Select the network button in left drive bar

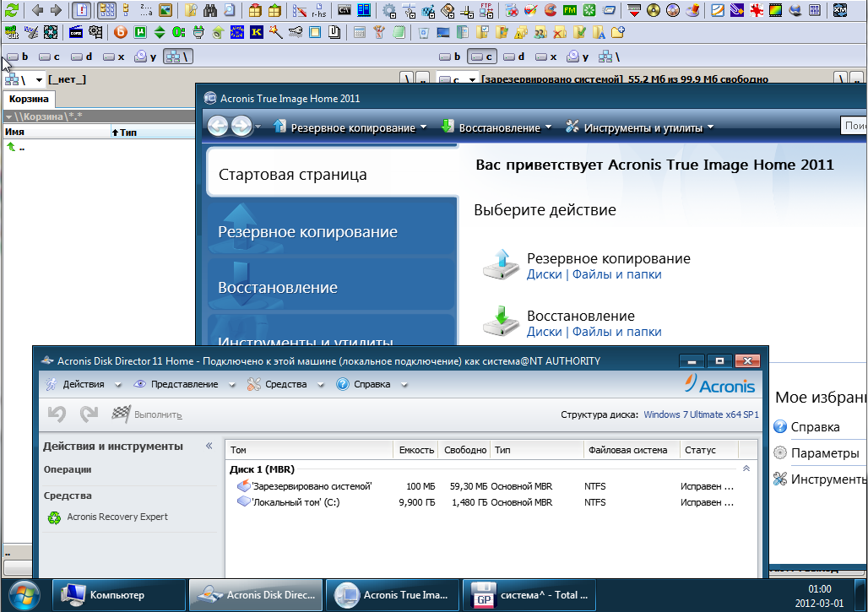click(x=177, y=57)
